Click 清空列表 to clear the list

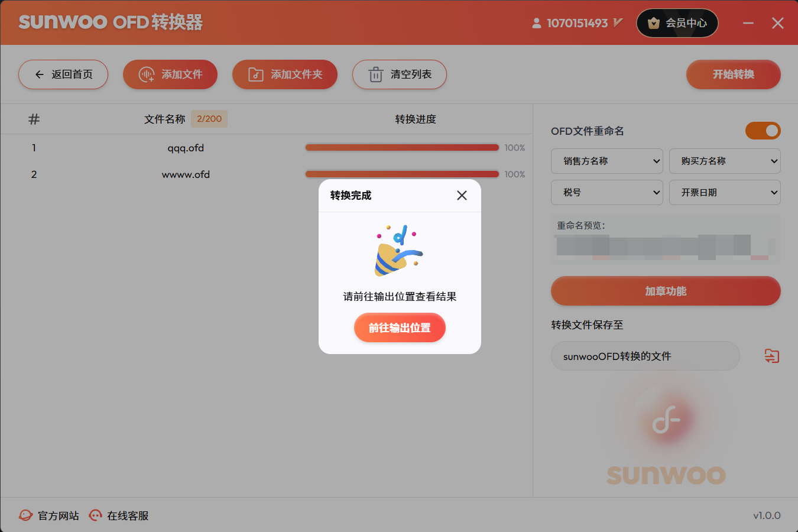(x=400, y=74)
